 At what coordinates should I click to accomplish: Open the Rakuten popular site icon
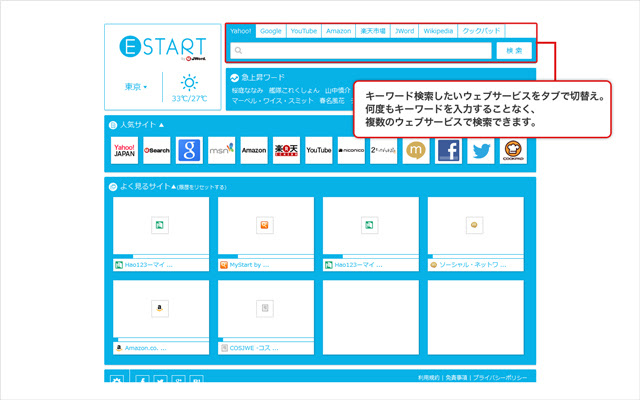coord(286,150)
